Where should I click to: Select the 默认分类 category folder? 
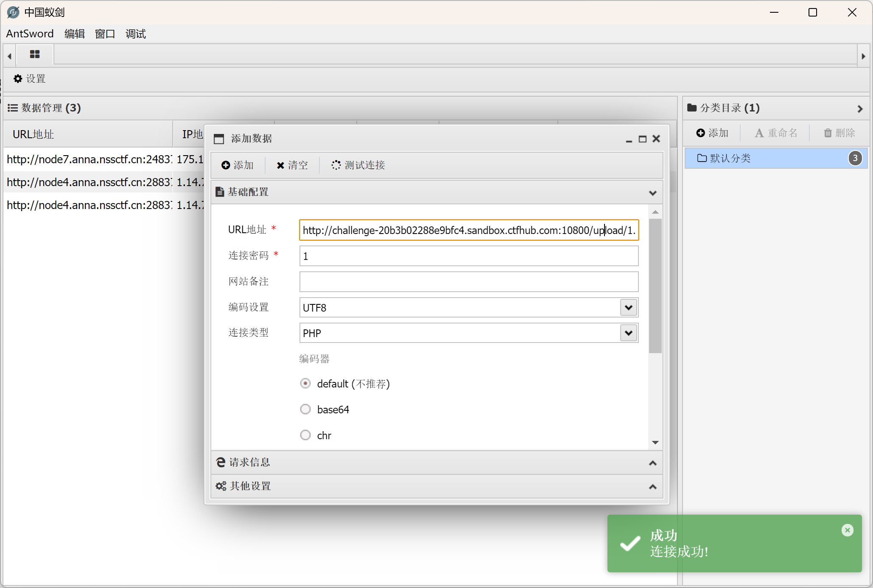click(730, 158)
